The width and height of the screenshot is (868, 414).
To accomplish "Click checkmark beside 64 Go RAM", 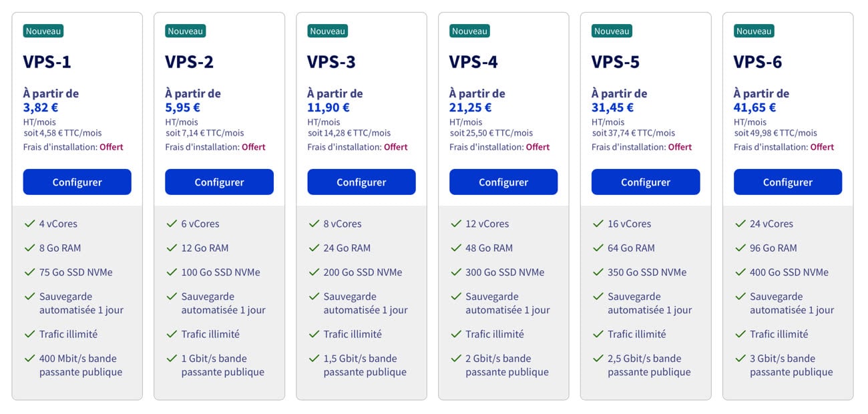I will coord(598,248).
